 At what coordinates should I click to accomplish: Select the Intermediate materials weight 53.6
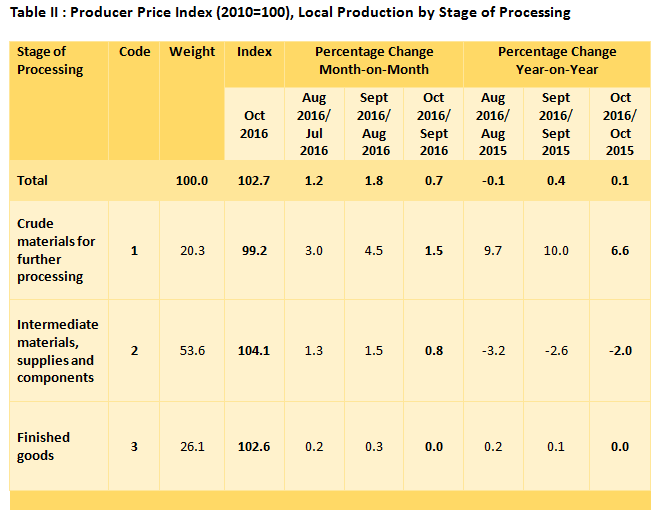192,351
